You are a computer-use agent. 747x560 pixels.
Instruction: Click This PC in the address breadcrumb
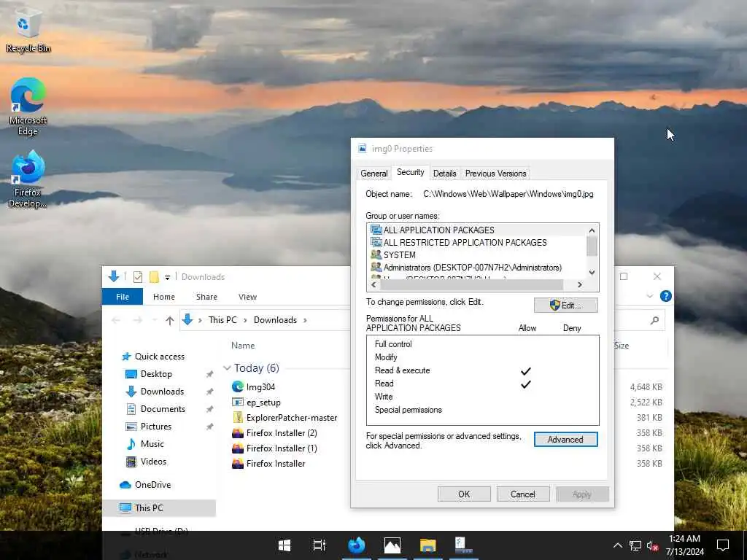[x=222, y=320]
